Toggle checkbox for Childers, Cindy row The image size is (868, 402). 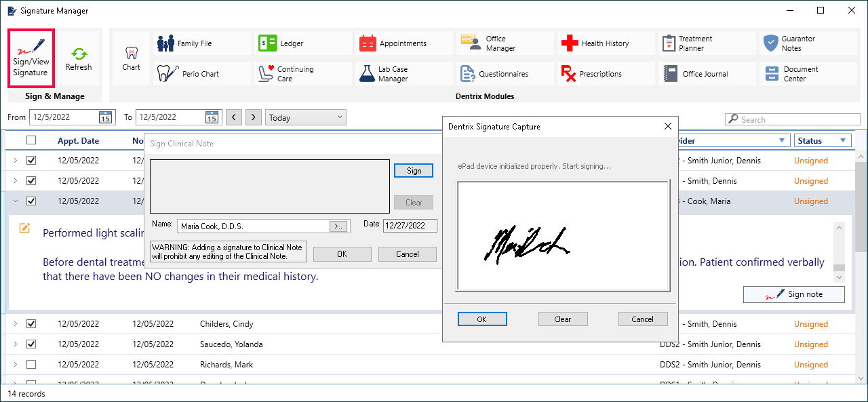(31, 324)
